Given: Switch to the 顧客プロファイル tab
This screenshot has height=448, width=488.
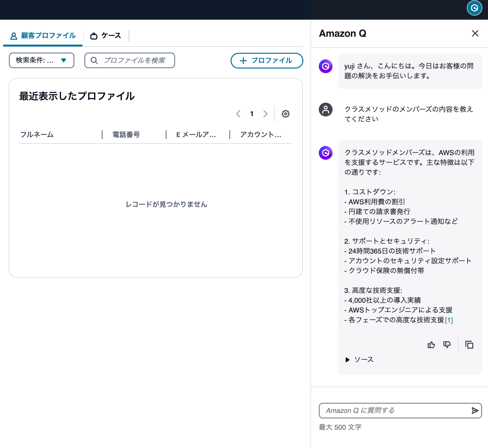Looking at the screenshot, I should (43, 36).
